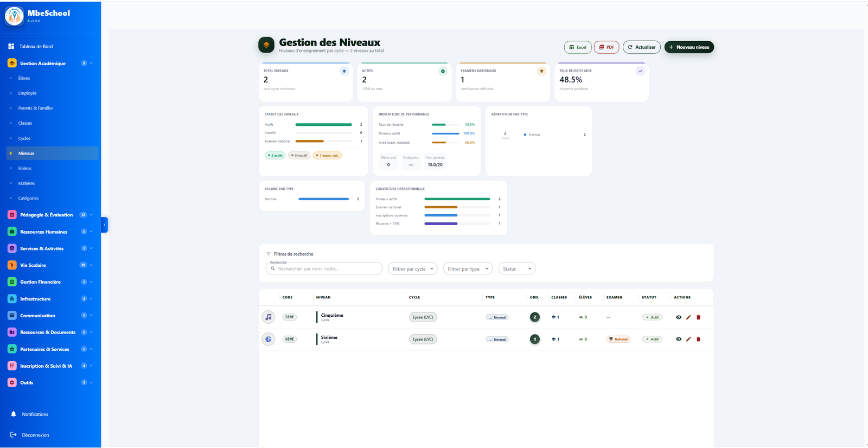Expand the Pédagogie & Évaluation chevron
The width and height of the screenshot is (868, 448).
tap(91, 215)
